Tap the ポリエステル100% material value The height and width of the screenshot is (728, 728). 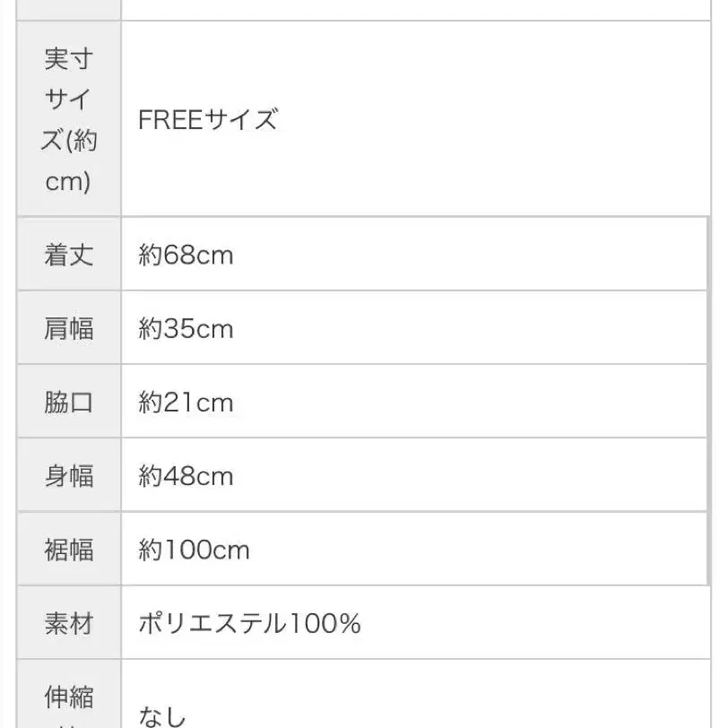249,622
